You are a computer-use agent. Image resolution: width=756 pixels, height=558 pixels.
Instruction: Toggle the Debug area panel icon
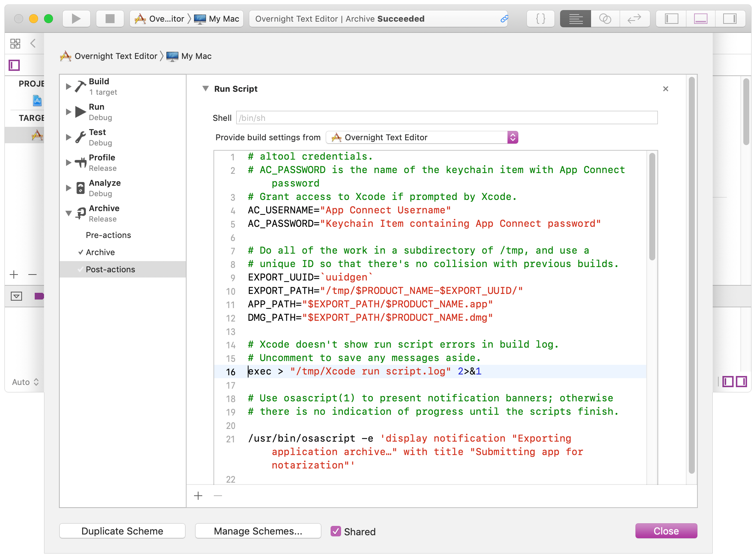click(x=700, y=19)
